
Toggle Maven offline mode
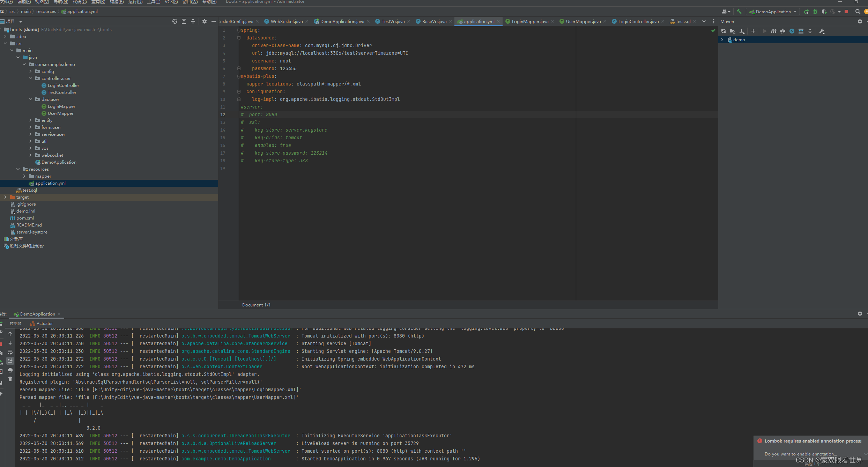pos(783,31)
